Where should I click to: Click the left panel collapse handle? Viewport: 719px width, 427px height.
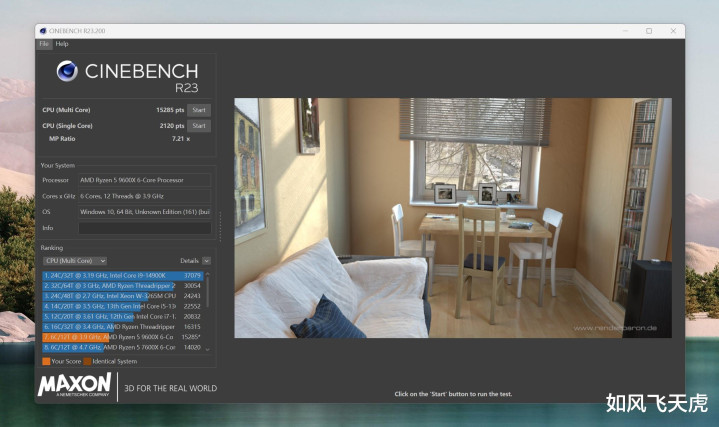tap(220, 227)
